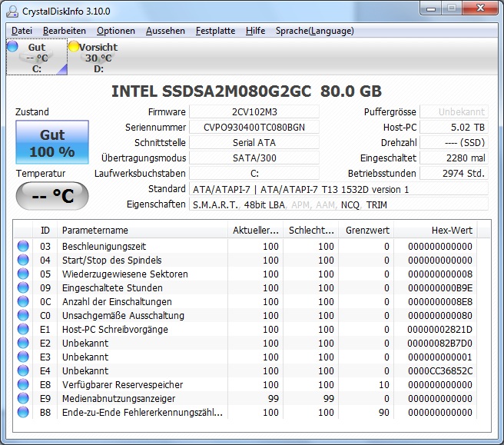Image resolution: width=504 pixels, height=445 pixels.
Task: Click the CrystalDiskInfo title bar icon
Action: [12, 12]
